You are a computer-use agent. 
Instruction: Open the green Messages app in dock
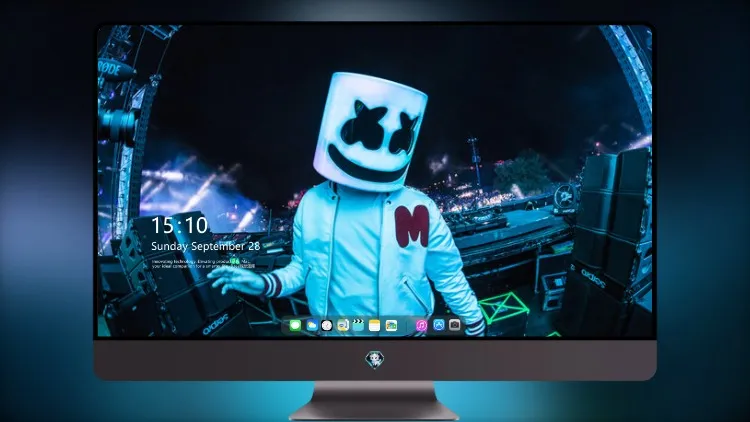point(295,325)
